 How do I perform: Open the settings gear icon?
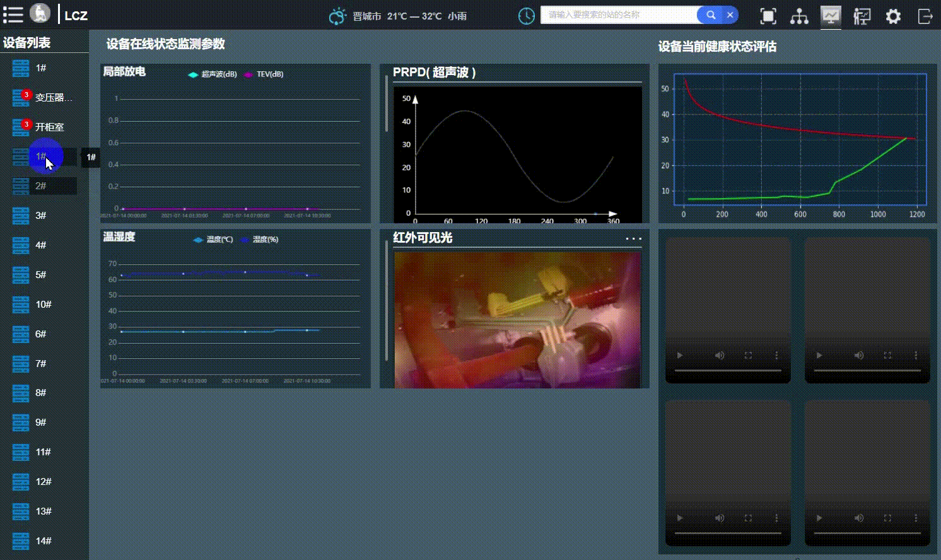click(893, 16)
